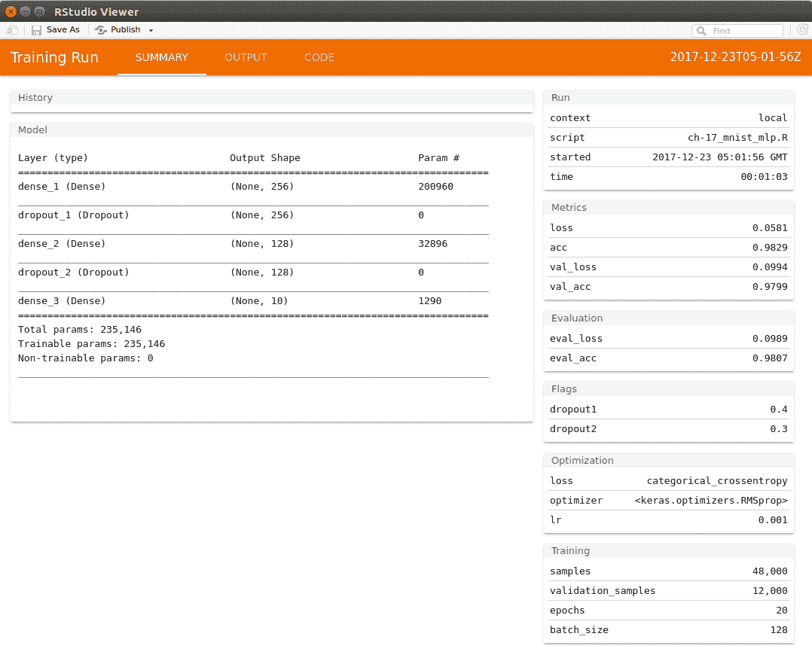Image resolution: width=812 pixels, height=667 pixels.
Task: Click Trainable params: 235,146 line
Action: coord(92,343)
